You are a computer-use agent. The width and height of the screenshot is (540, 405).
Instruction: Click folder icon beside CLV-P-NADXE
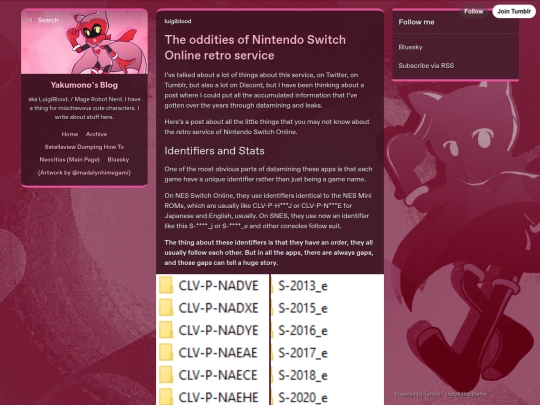tap(166, 308)
